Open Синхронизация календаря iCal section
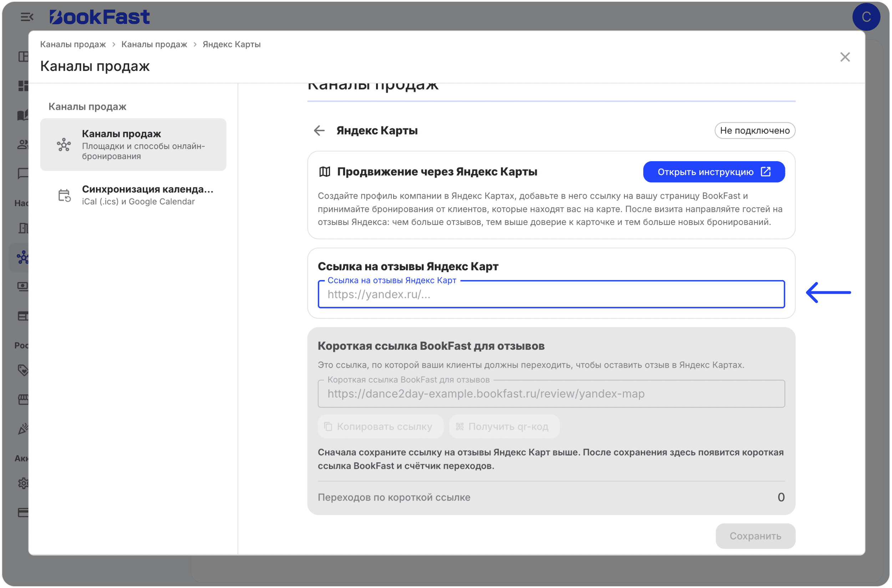Screen dimensions: 892x588 click(x=133, y=195)
